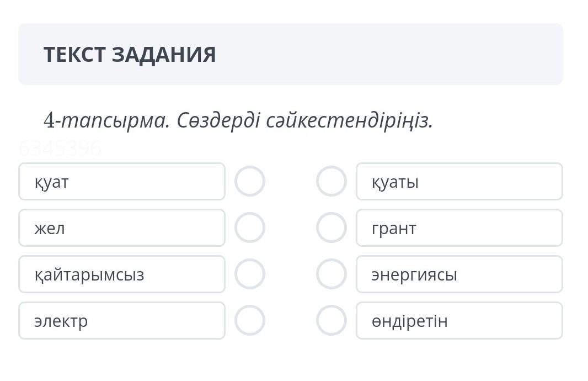The width and height of the screenshot is (588, 381).
Task: Select the circle next to жел
Action: click(x=250, y=227)
